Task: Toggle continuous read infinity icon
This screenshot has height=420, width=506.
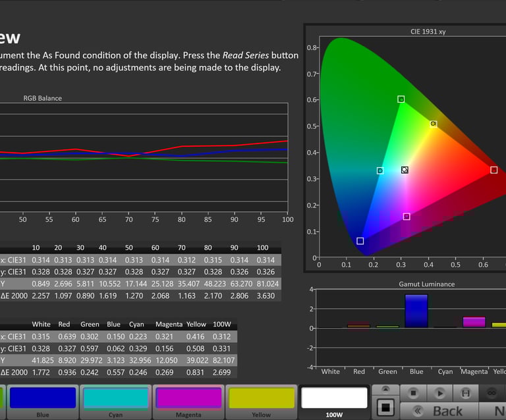Action: click(x=492, y=393)
